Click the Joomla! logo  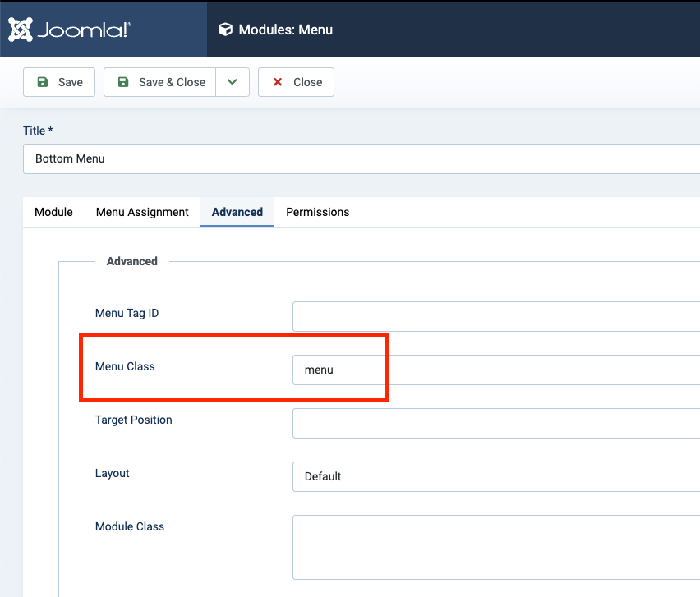click(x=70, y=30)
